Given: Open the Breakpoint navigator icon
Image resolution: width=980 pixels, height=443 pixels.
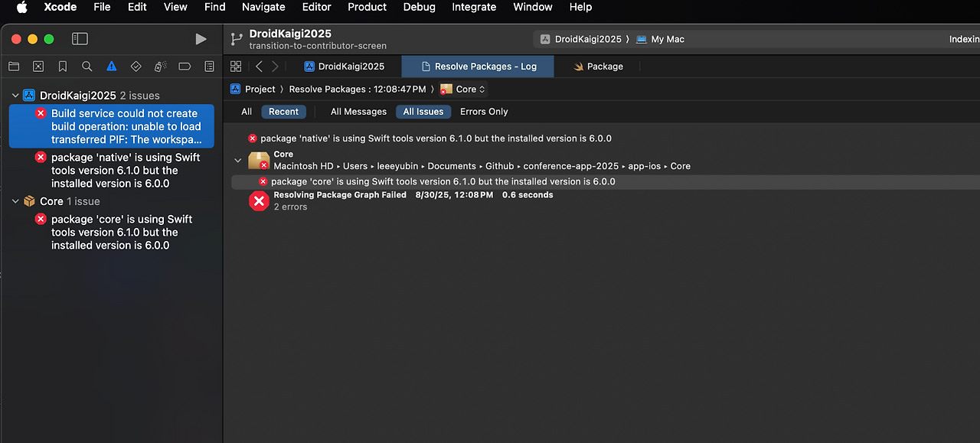Looking at the screenshot, I should tap(185, 67).
